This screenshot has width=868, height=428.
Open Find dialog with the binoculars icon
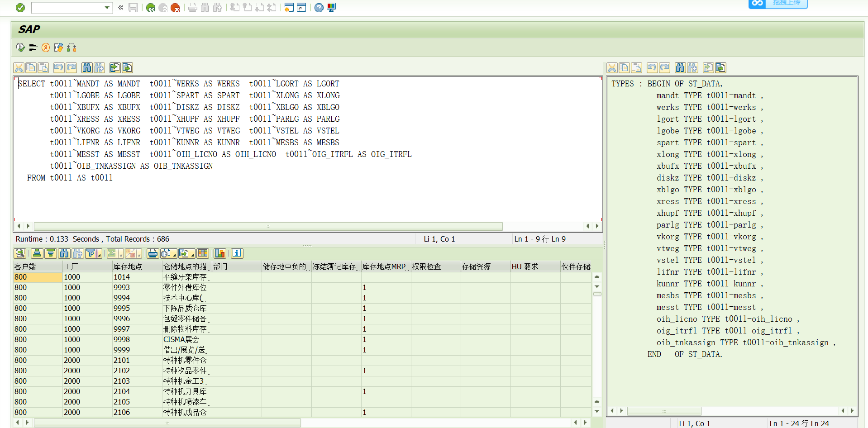click(65, 253)
